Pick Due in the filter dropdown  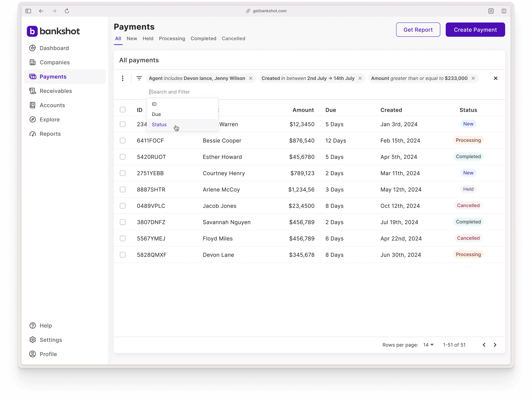[x=156, y=114]
